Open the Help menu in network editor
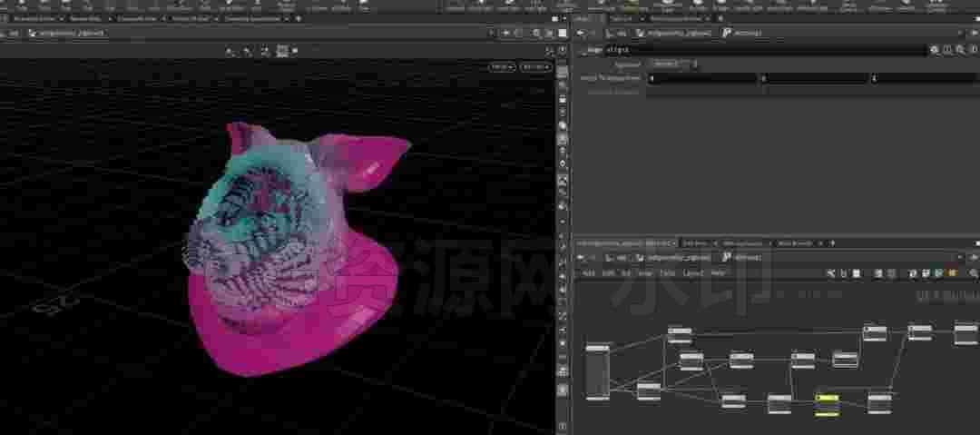Image resolution: width=980 pixels, height=435 pixels. [x=718, y=272]
